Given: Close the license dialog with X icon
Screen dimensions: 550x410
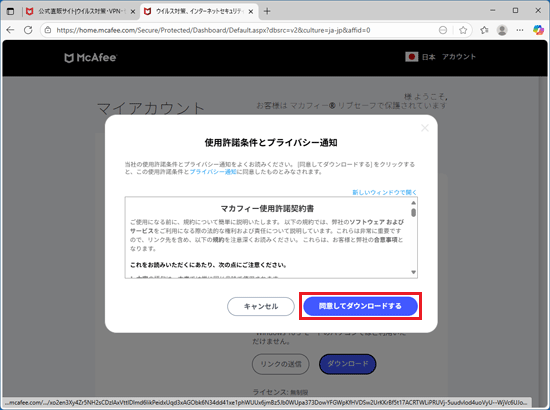Looking at the screenshot, I should pos(425,128).
